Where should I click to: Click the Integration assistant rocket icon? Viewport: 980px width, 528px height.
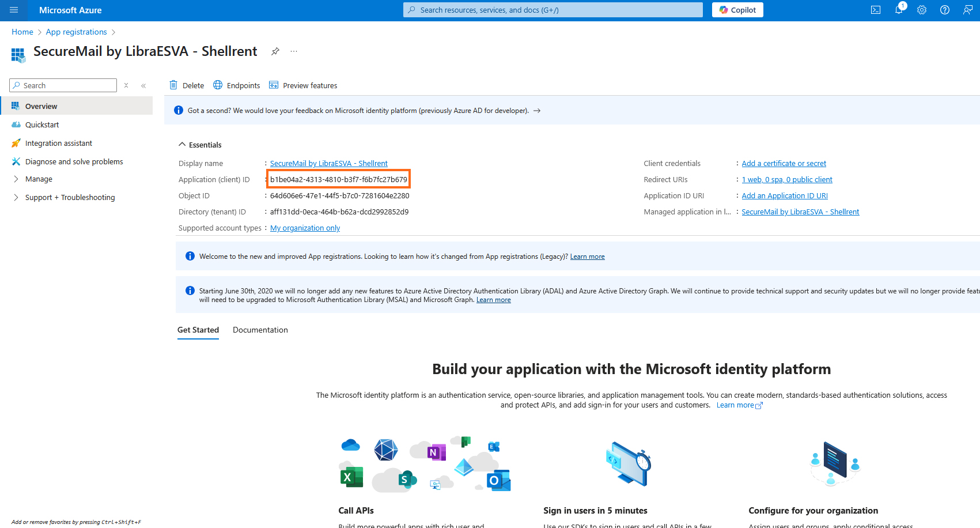tap(16, 143)
